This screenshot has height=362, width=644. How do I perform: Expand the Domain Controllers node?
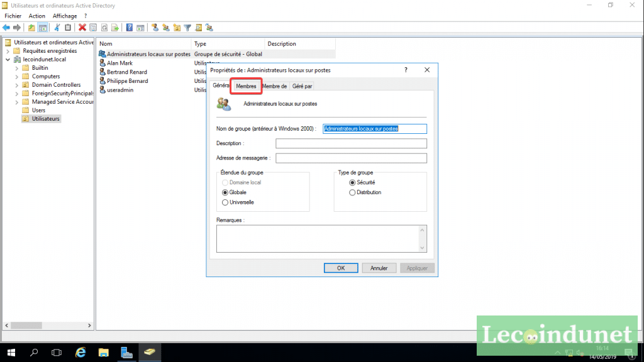coord(17,85)
